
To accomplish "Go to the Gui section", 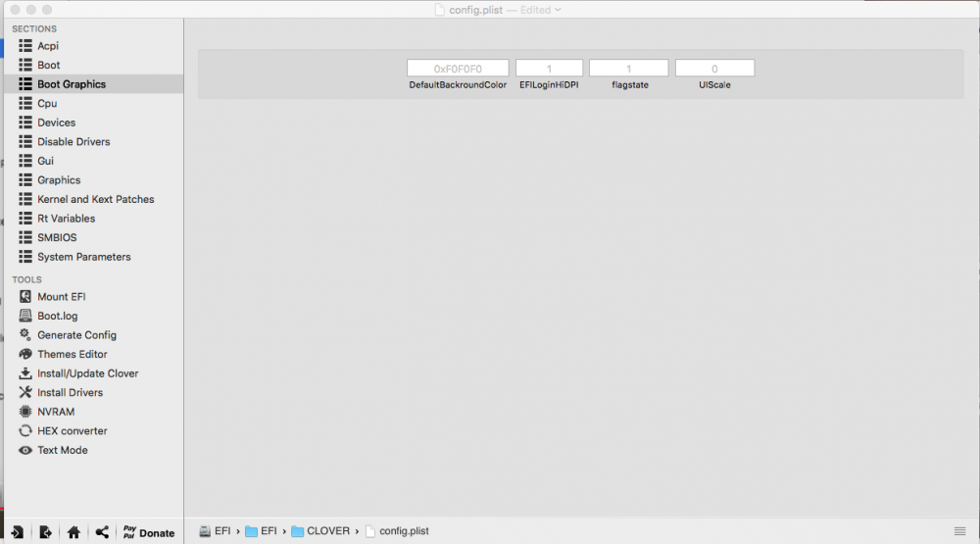I will coord(94,161).
